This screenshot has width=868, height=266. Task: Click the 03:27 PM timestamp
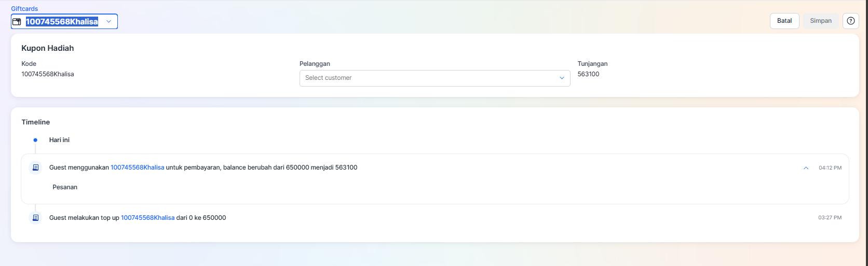coord(830,218)
